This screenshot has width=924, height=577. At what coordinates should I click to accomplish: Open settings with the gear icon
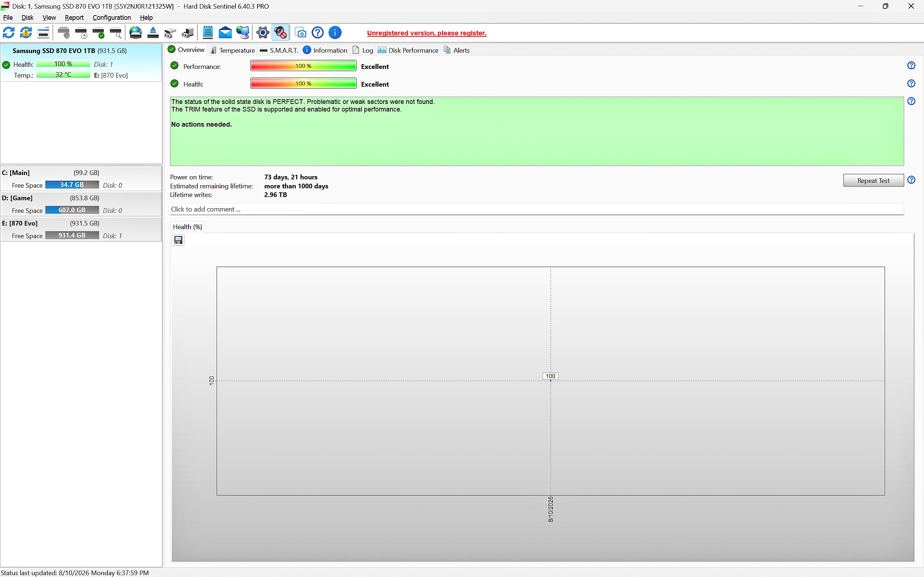(263, 33)
